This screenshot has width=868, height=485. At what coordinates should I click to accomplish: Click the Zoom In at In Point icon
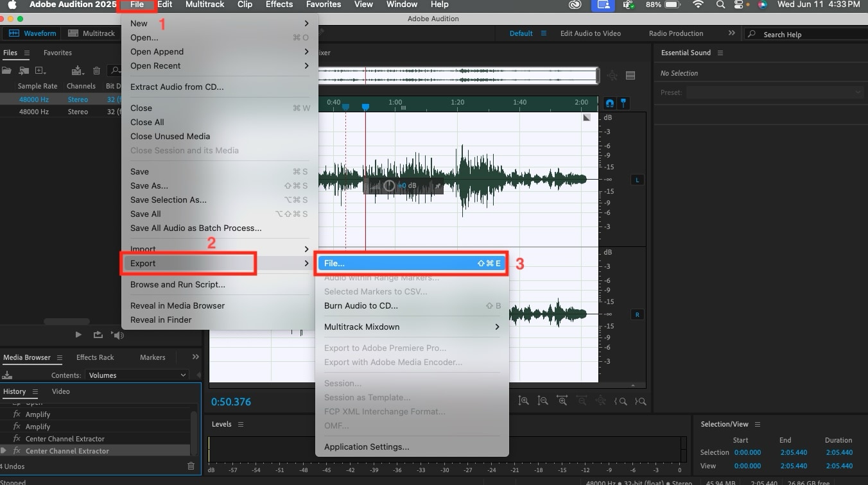point(621,401)
